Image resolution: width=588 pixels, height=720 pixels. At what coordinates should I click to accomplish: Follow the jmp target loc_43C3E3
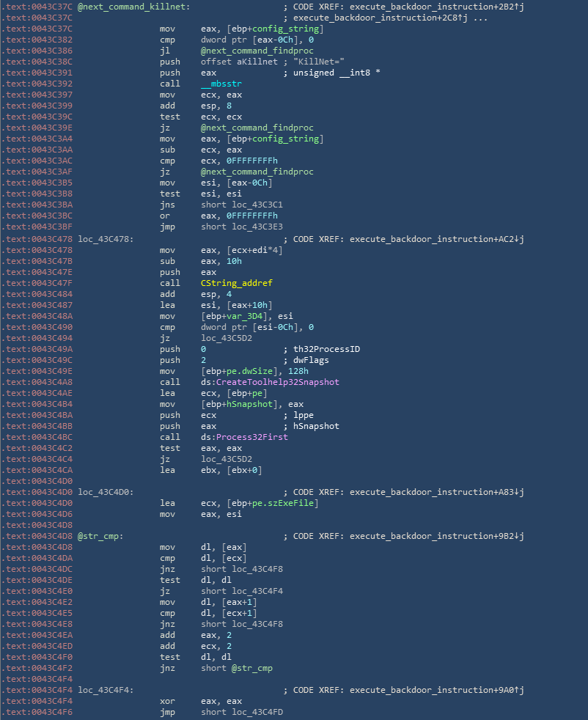pyautogui.click(x=253, y=227)
